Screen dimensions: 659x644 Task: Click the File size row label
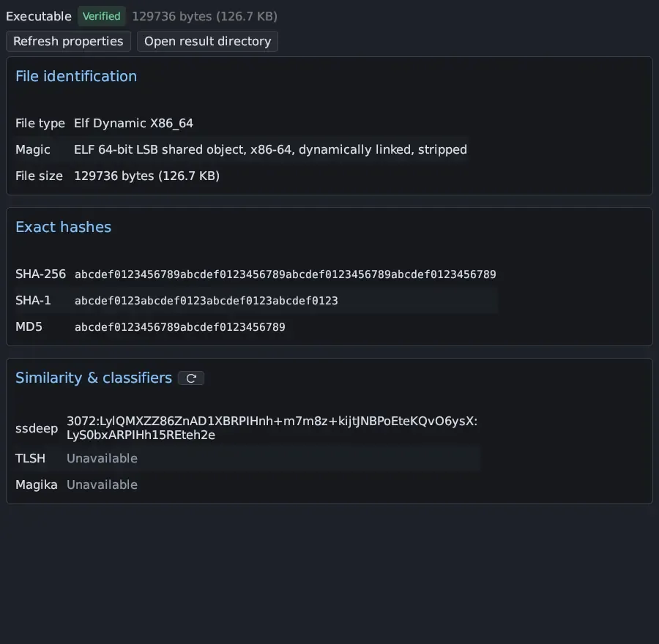tap(39, 176)
